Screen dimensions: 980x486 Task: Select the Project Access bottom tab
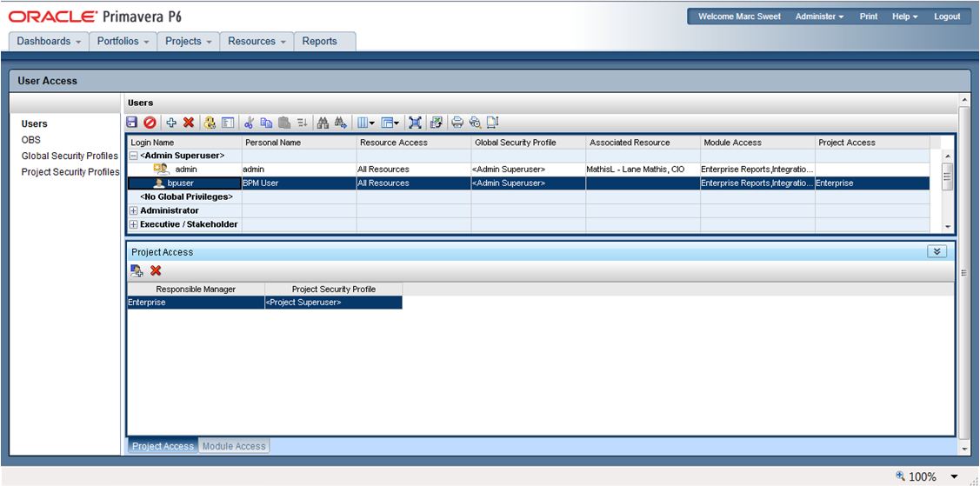pyautogui.click(x=163, y=446)
